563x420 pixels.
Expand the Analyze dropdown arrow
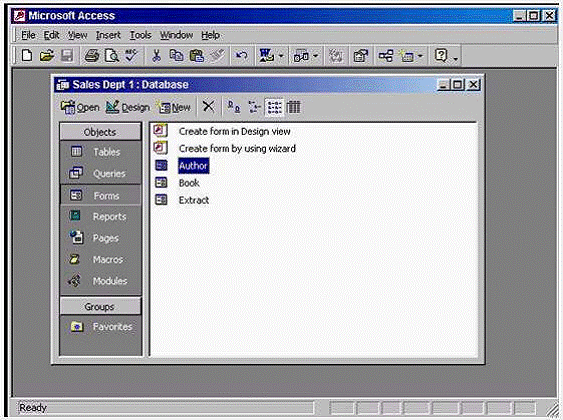coord(315,56)
